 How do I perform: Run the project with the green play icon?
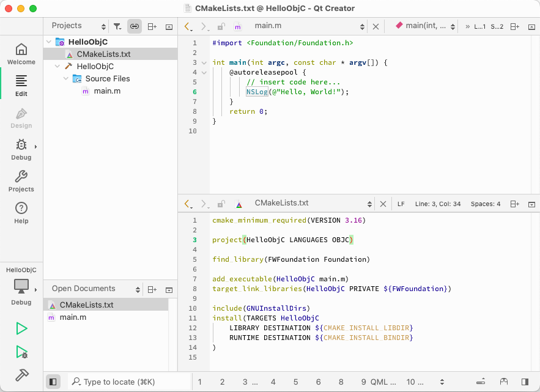21,328
